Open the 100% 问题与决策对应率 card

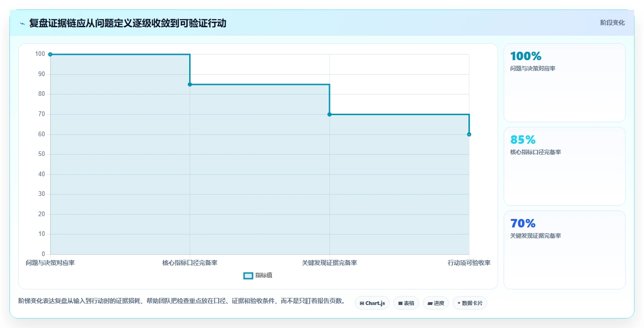564,83
